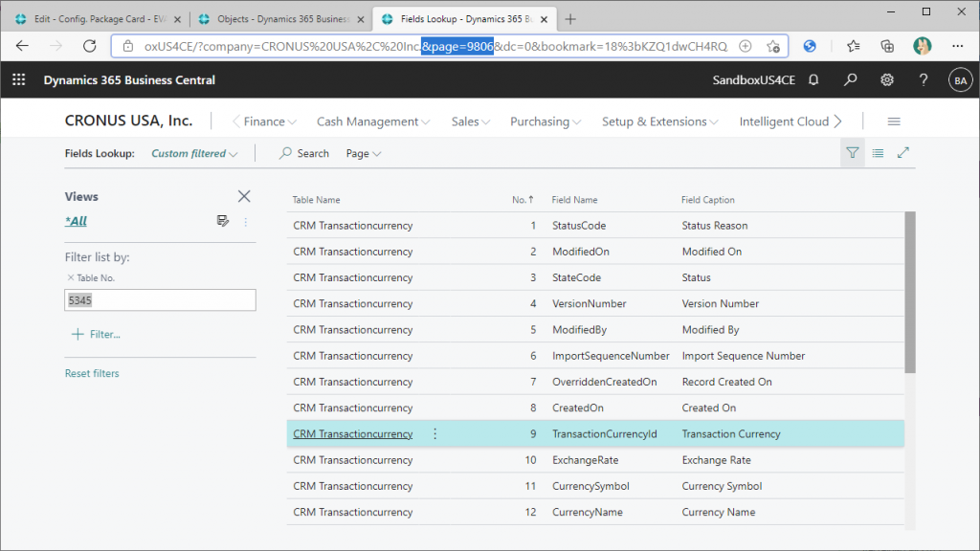Screen dimensions: 980x551
Task: Reload the browser page
Action: point(90,46)
